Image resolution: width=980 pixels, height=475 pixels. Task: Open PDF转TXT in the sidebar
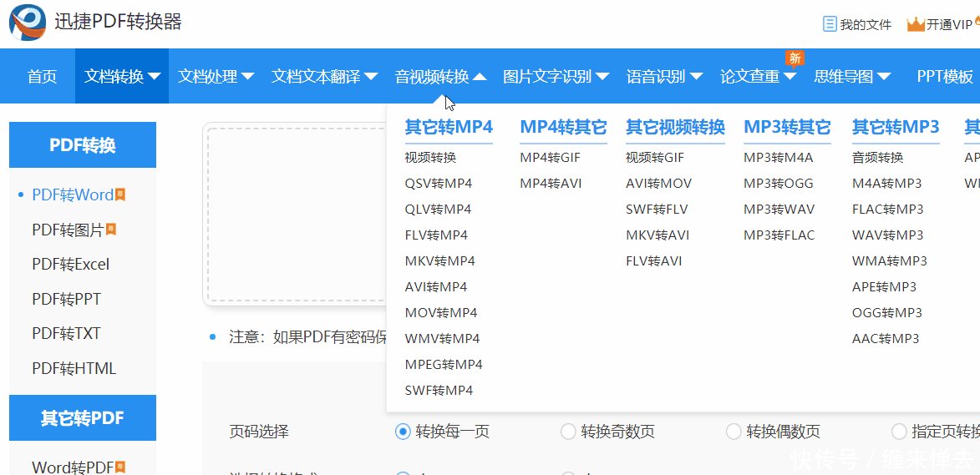click(66, 333)
